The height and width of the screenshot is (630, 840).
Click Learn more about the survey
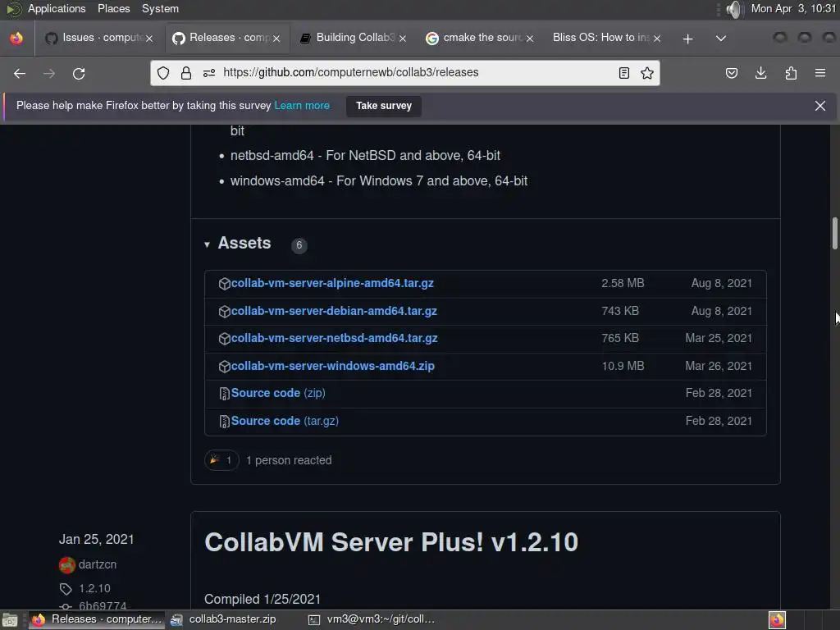point(302,106)
